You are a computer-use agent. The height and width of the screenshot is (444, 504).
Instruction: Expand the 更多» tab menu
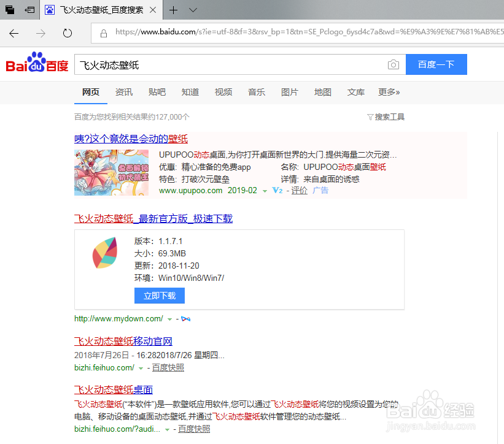[389, 92]
